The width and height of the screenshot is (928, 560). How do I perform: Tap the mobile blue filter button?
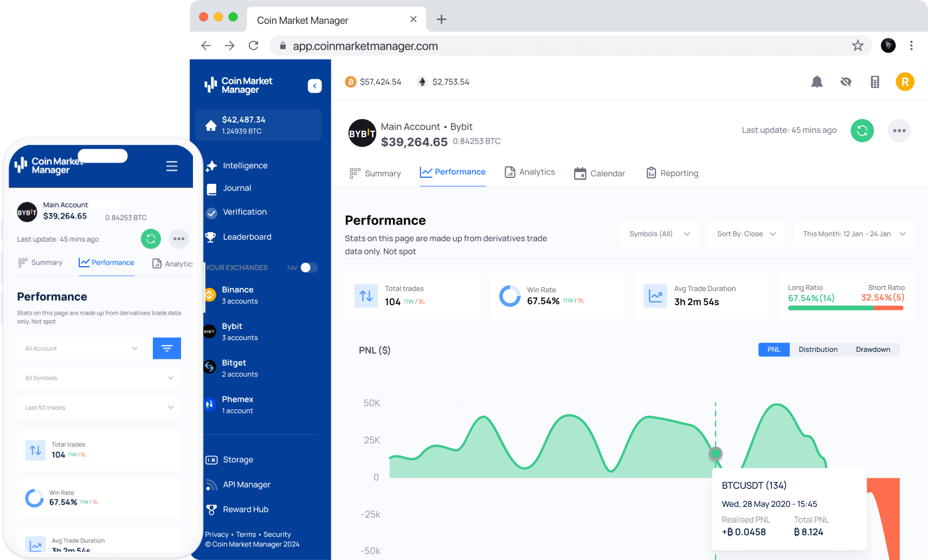tap(167, 349)
